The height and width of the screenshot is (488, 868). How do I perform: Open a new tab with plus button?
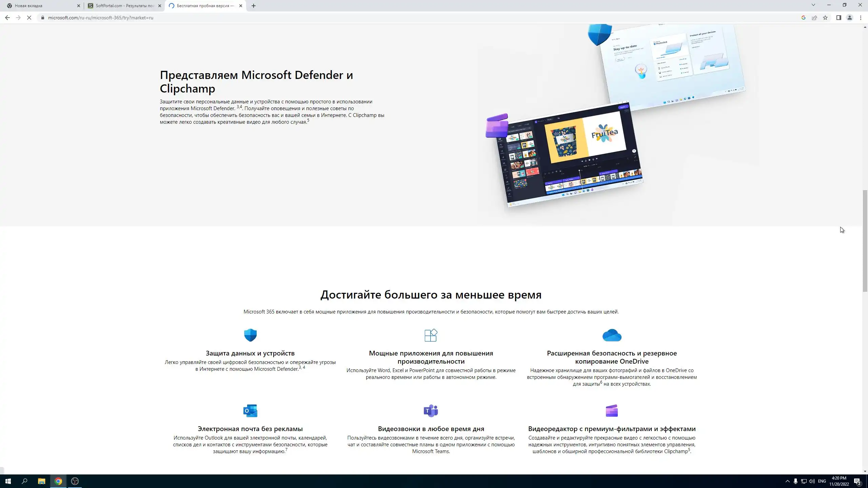coord(254,6)
